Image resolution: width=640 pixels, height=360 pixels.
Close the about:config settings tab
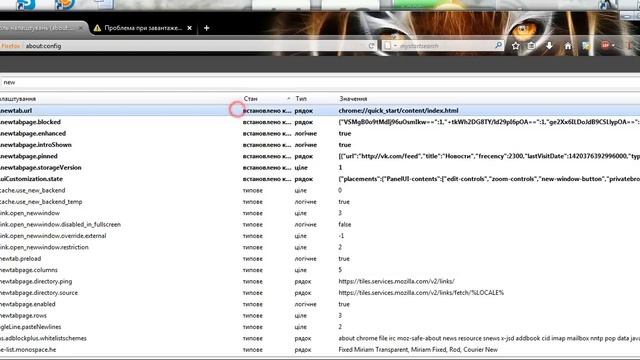[81, 28]
